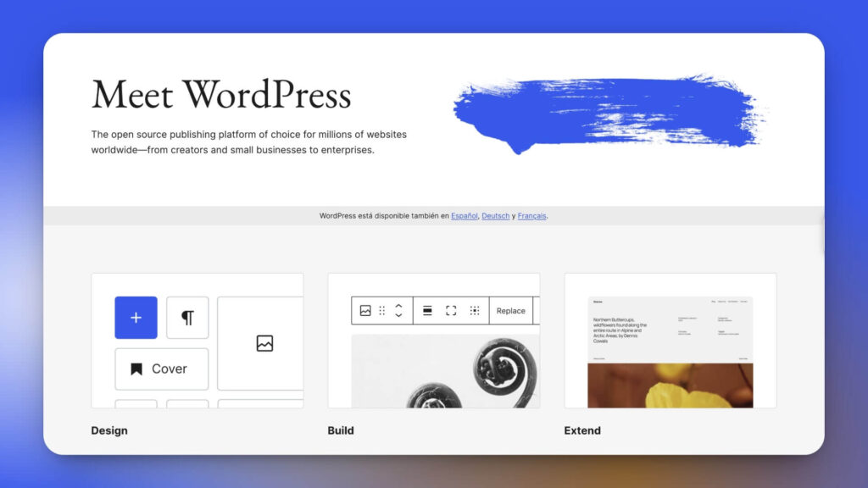Click the Extend section label
The image size is (868, 488).
[x=581, y=430]
